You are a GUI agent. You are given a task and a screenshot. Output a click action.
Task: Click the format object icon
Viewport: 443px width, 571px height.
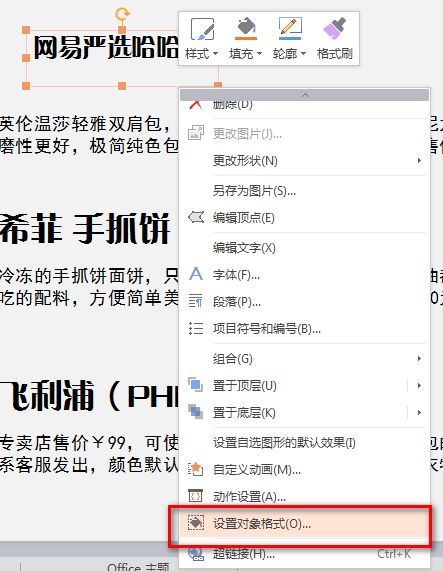tap(196, 523)
